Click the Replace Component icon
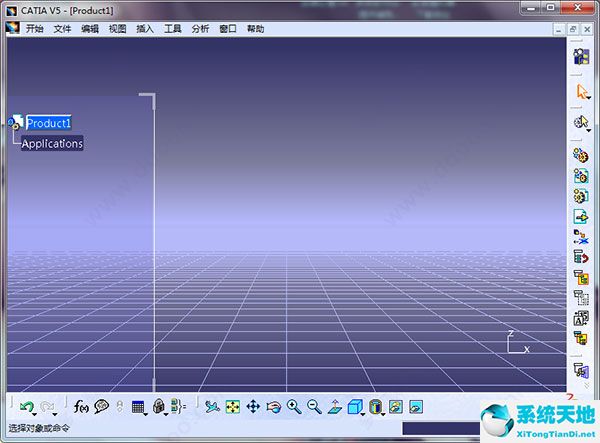 point(581,237)
